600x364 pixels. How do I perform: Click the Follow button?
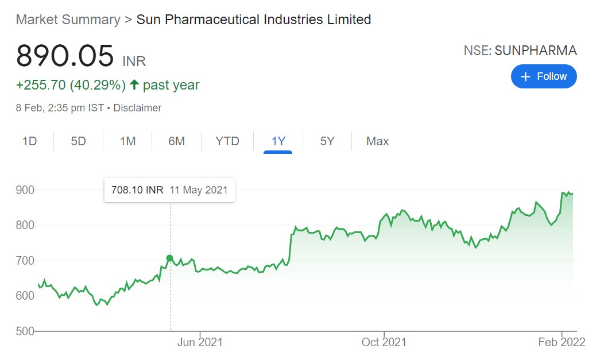[543, 76]
